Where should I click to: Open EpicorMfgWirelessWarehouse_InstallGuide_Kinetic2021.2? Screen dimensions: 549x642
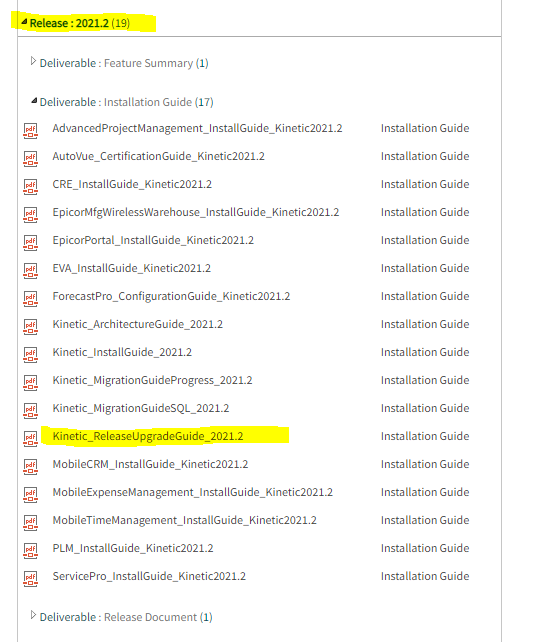click(x=195, y=212)
